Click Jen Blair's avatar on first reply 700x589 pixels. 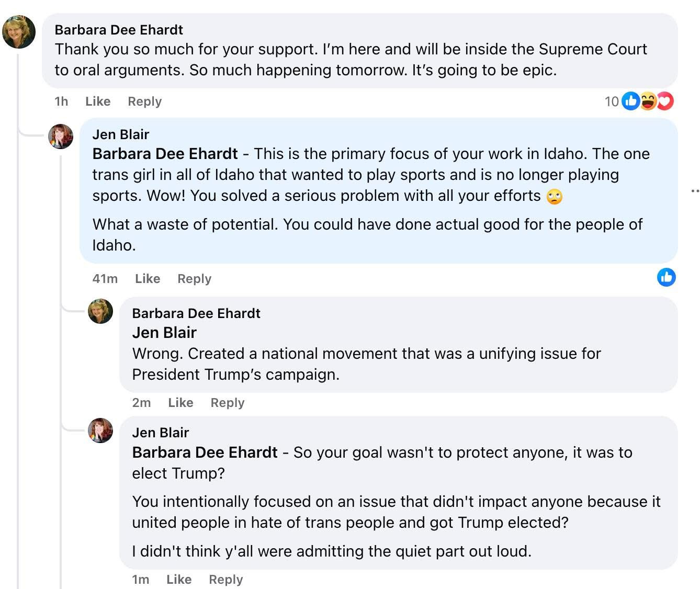point(61,137)
